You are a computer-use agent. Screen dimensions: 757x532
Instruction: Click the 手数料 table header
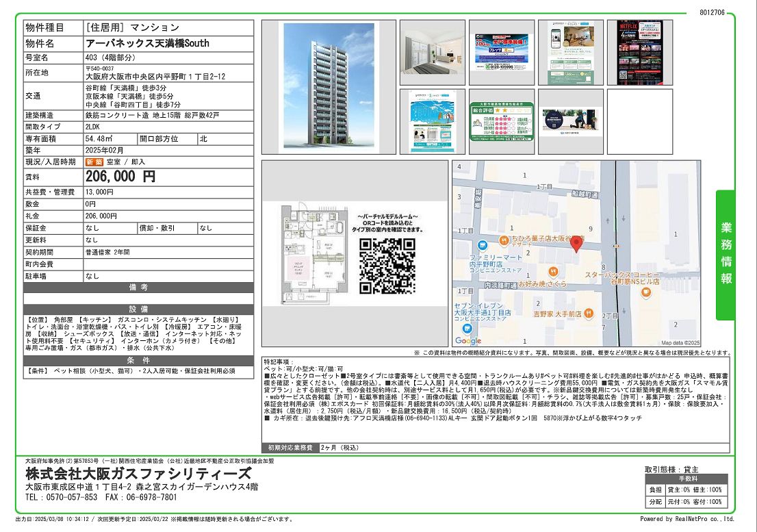[x=687, y=479]
